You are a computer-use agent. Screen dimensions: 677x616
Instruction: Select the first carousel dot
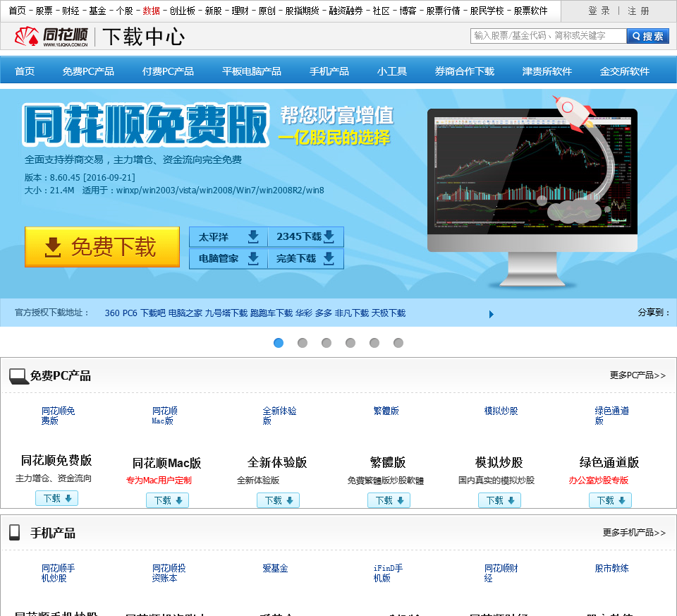279,343
